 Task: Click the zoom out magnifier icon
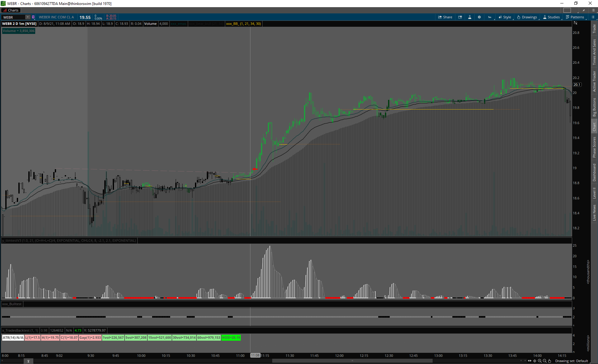click(x=545, y=361)
